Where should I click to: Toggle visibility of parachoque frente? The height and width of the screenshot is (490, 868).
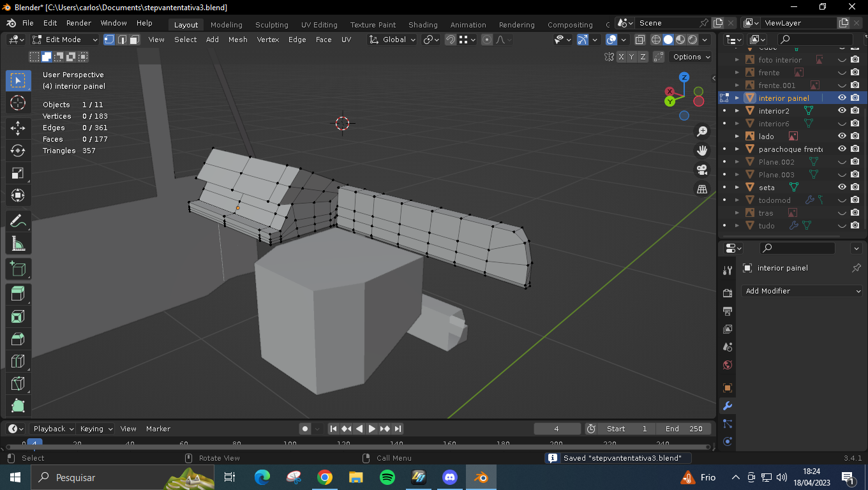tap(842, 149)
